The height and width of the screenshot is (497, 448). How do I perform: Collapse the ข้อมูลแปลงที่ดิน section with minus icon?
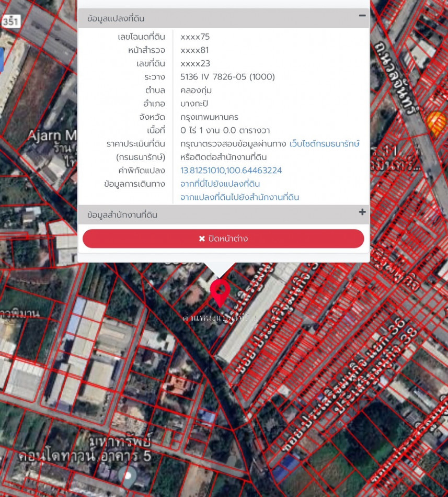pyautogui.click(x=362, y=16)
